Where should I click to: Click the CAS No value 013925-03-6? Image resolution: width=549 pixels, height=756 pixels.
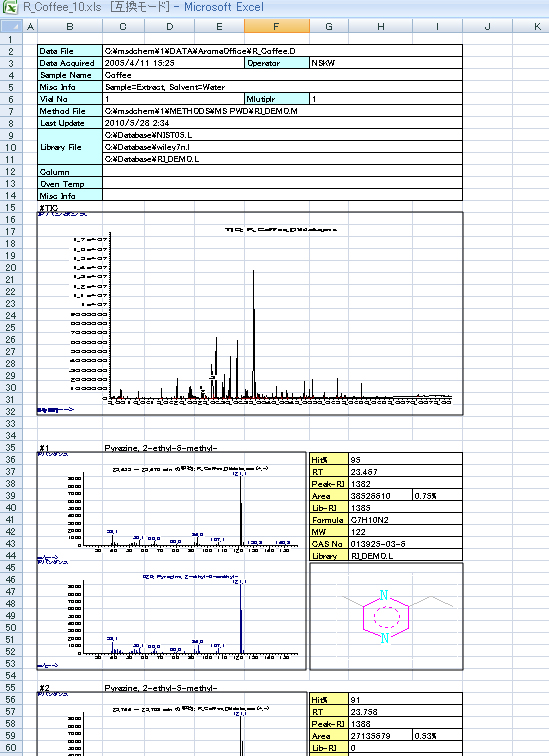point(405,543)
